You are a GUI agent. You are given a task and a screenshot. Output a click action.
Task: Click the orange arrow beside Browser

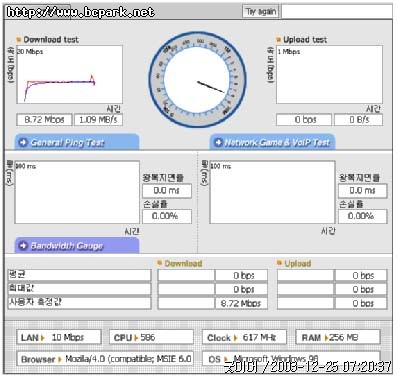coord(60,359)
